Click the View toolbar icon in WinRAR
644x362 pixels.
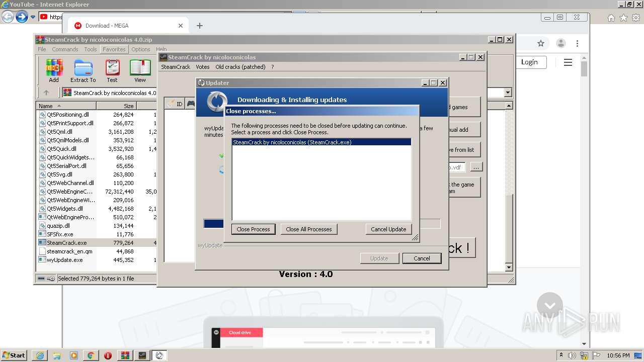point(140,71)
